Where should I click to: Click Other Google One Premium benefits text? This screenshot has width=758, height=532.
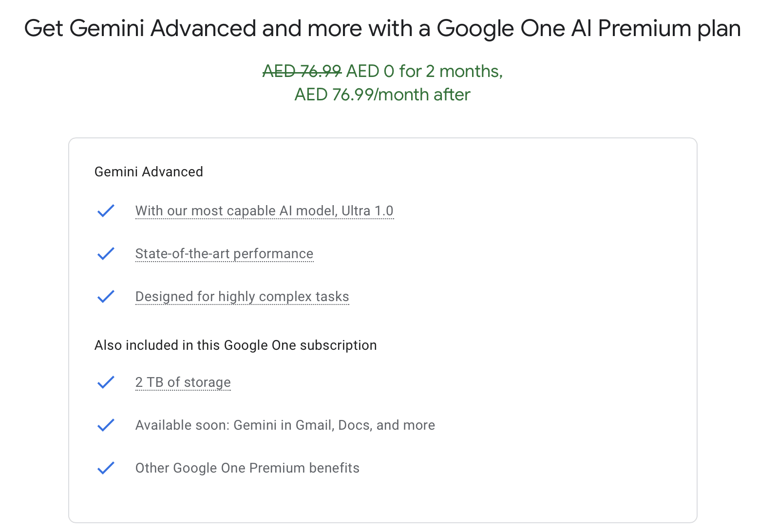(247, 468)
